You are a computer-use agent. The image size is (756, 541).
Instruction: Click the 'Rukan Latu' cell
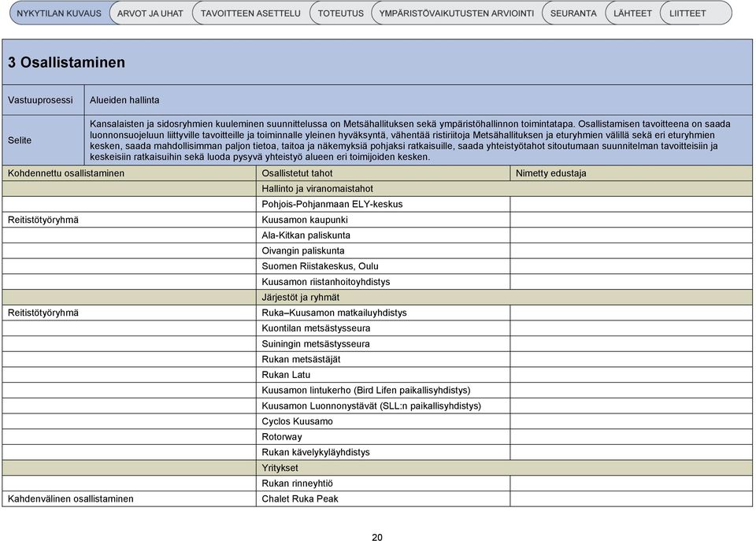pos(383,375)
